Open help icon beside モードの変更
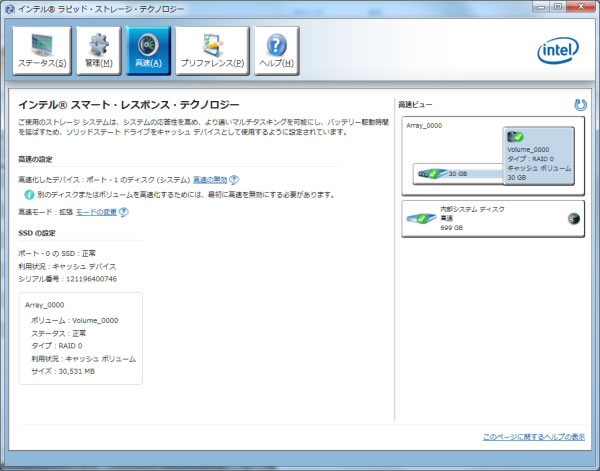Image resolution: width=600 pixels, height=471 pixels. pyautogui.click(x=124, y=212)
